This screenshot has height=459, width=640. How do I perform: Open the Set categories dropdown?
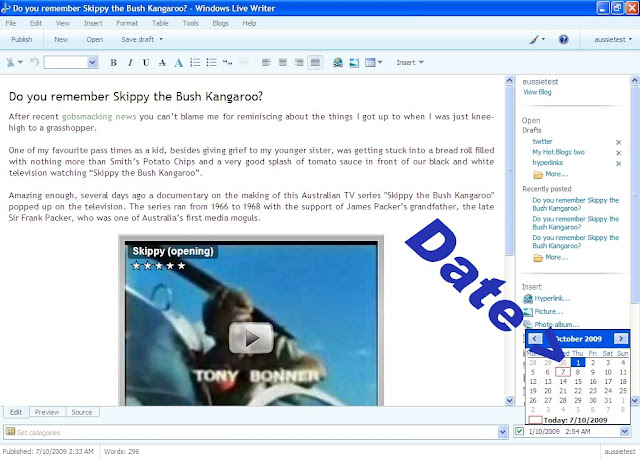(x=502, y=432)
